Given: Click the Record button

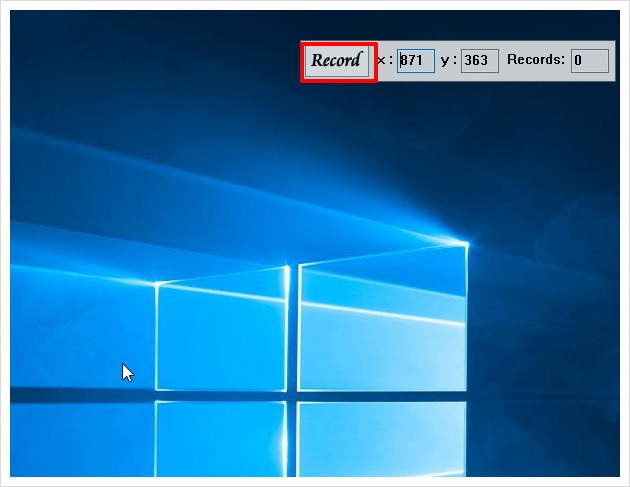Looking at the screenshot, I should pyautogui.click(x=337, y=61).
